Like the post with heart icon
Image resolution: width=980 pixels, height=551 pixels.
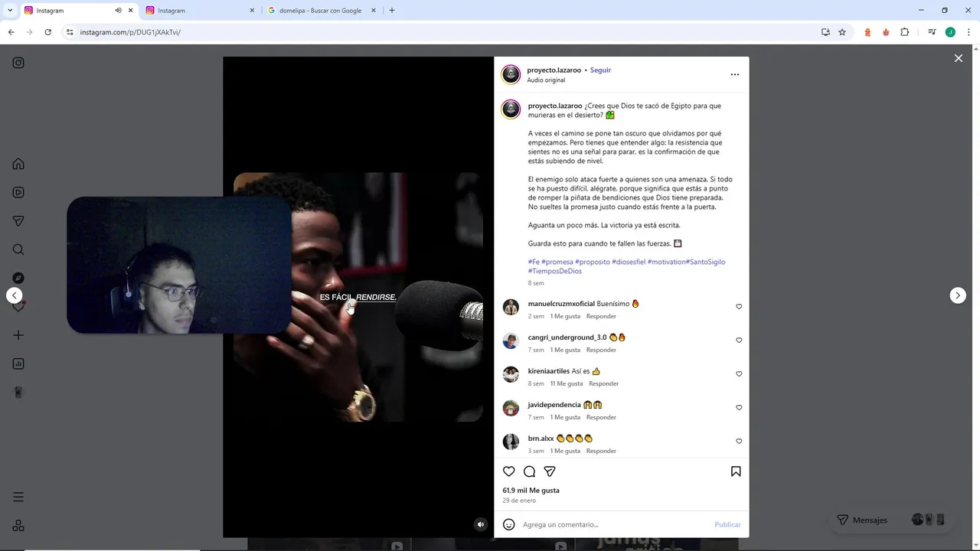click(x=509, y=471)
